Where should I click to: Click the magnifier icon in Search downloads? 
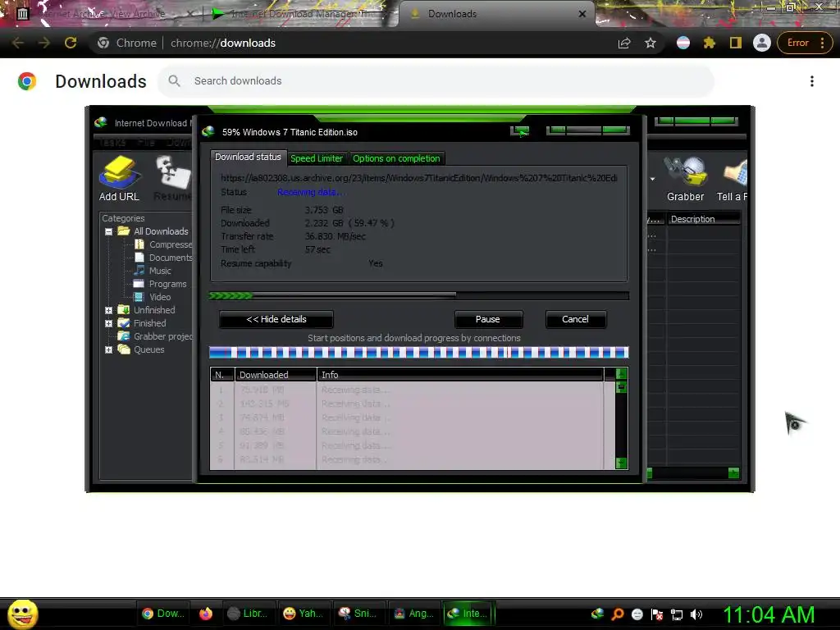tap(174, 81)
